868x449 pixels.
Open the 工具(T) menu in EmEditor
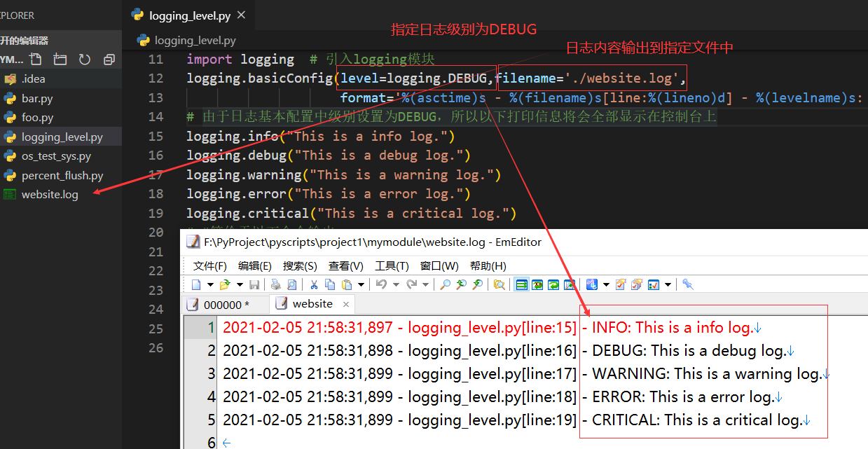click(392, 266)
